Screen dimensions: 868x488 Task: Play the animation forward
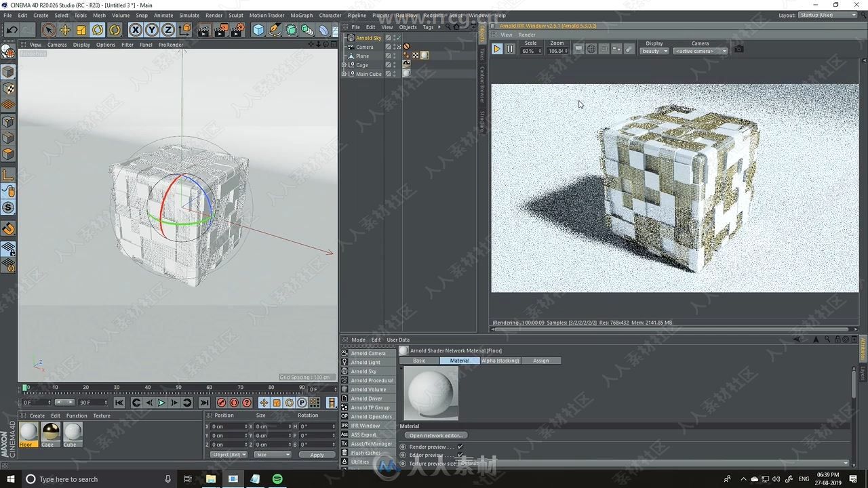pyautogui.click(x=161, y=403)
